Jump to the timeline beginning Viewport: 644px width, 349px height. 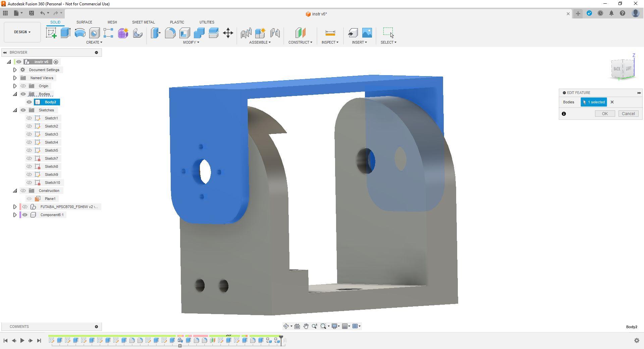5,341
